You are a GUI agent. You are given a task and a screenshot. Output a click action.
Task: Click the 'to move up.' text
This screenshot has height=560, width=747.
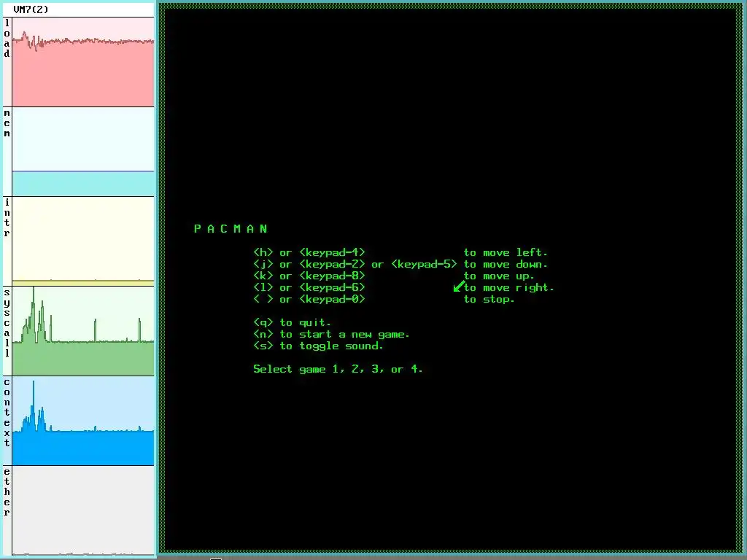click(x=499, y=276)
